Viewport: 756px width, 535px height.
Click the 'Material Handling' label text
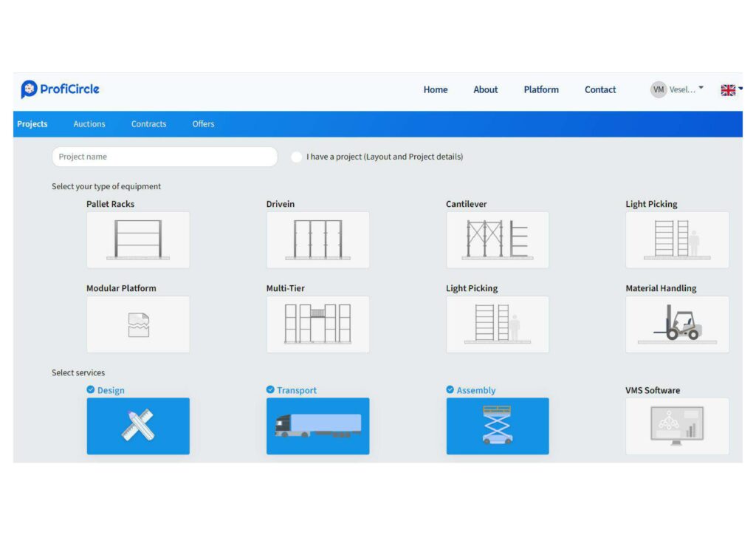click(661, 288)
